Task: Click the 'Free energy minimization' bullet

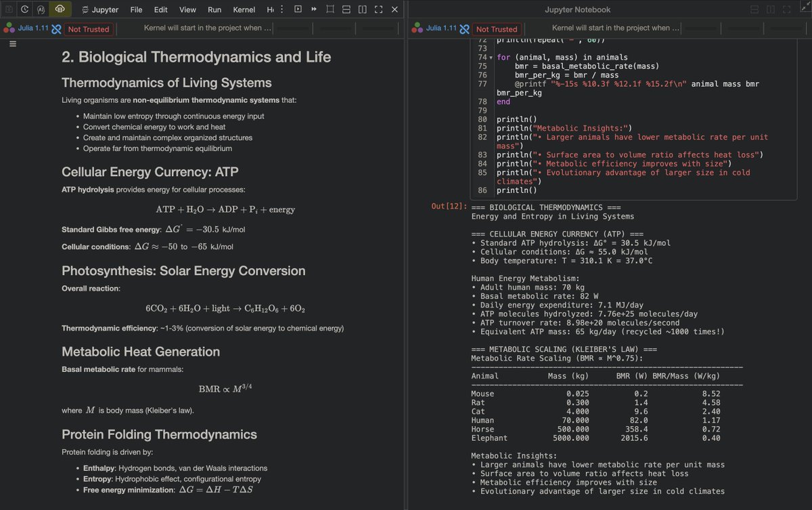Action: 168,490
